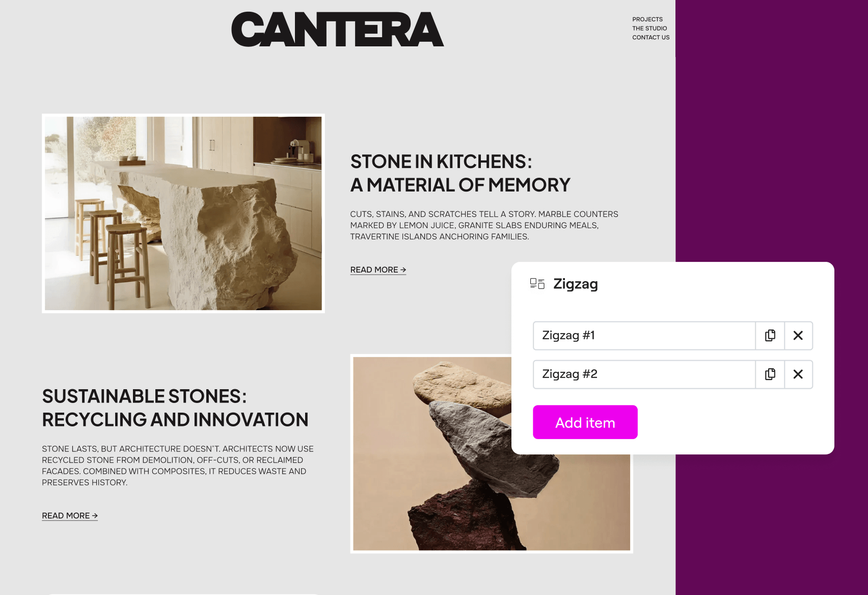Open The Studio nav link
Image resolution: width=868 pixels, height=595 pixels.
649,29
